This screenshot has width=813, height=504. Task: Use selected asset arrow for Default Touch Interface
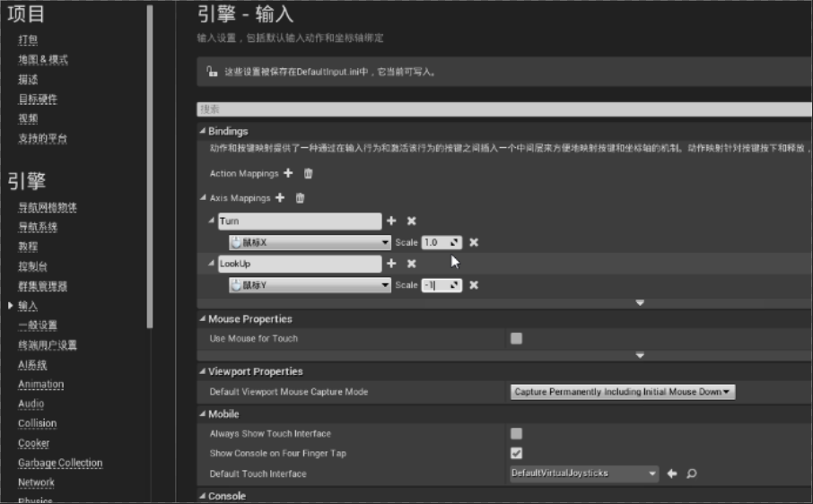coord(672,474)
